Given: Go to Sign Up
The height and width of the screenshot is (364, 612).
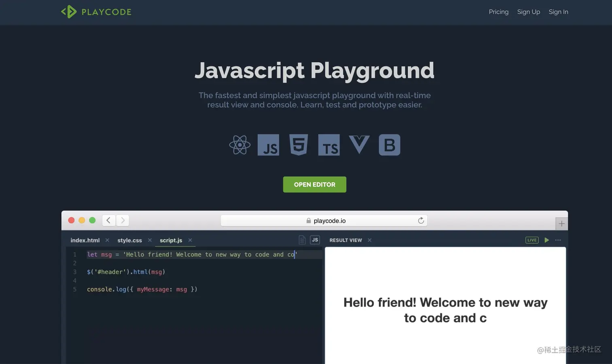Looking at the screenshot, I should click(528, 12).
